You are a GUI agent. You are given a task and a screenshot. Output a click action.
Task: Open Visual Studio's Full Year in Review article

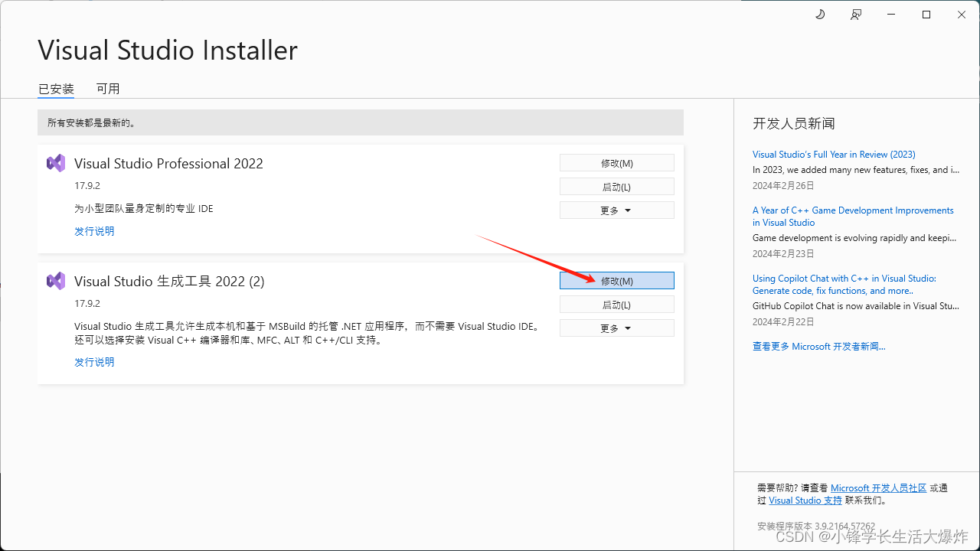[x=834, y=155]
